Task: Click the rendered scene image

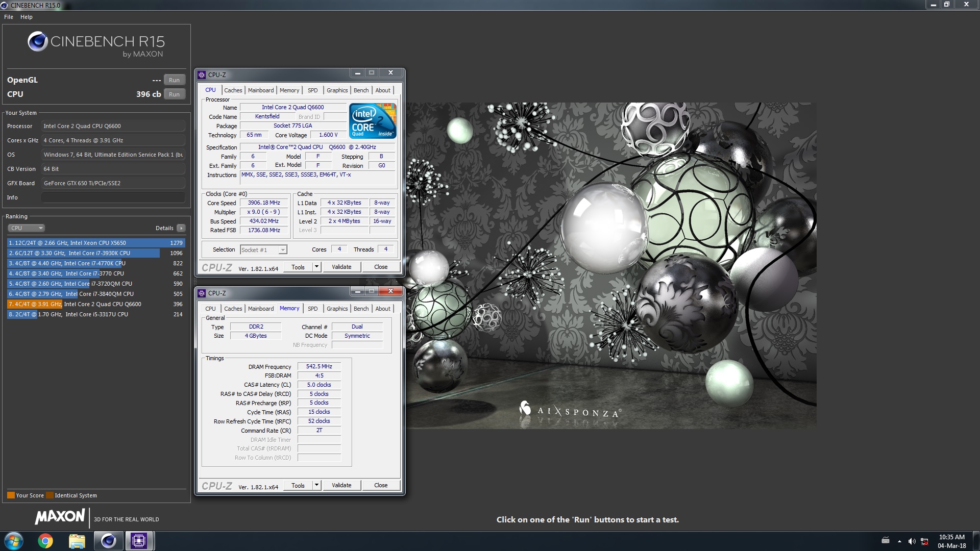Action: [611, 265]
